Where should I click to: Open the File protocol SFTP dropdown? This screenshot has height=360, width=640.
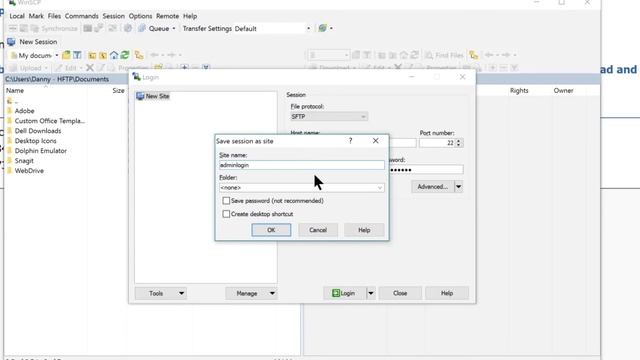[329, 116]
